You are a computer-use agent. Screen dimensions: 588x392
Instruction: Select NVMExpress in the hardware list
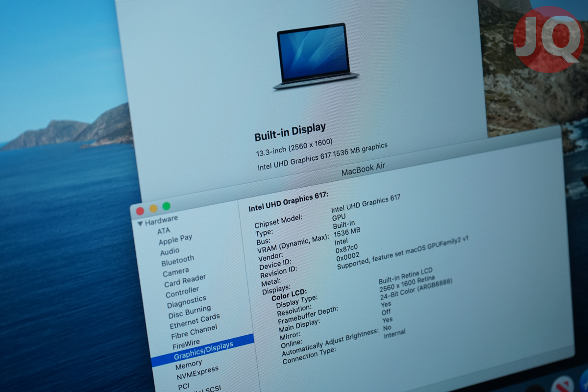coord(197,373)
